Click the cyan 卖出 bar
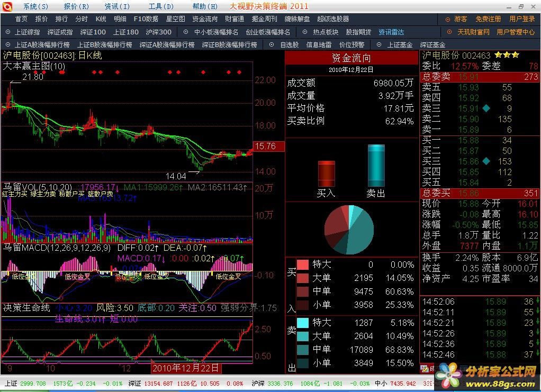The image size is (541, 392). pos(376,166)
